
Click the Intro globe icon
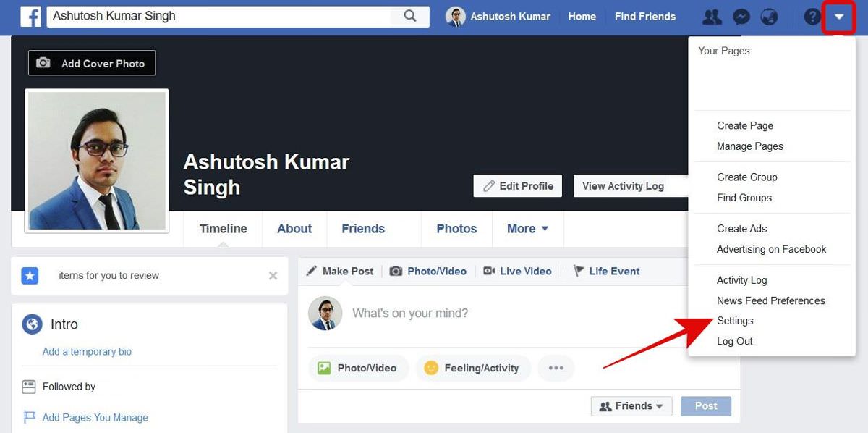[x=32, y=324]
